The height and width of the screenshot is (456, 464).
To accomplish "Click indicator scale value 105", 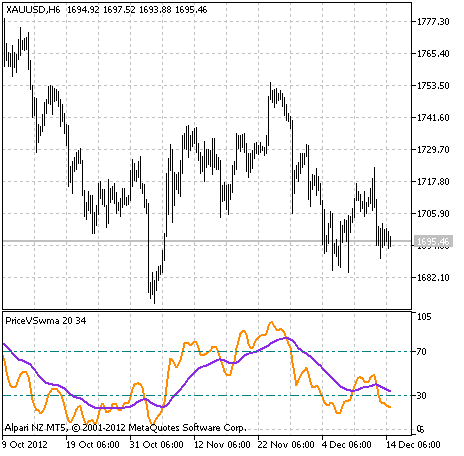I will [x=424, y=317].
